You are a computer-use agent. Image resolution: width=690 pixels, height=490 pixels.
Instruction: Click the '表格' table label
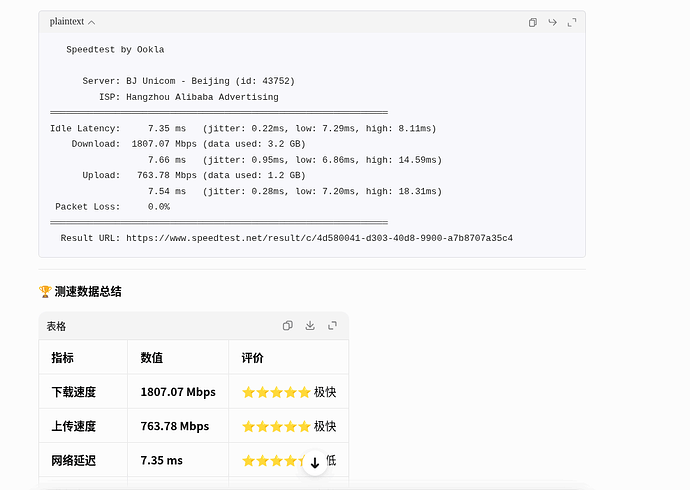[x=56, y=326]
